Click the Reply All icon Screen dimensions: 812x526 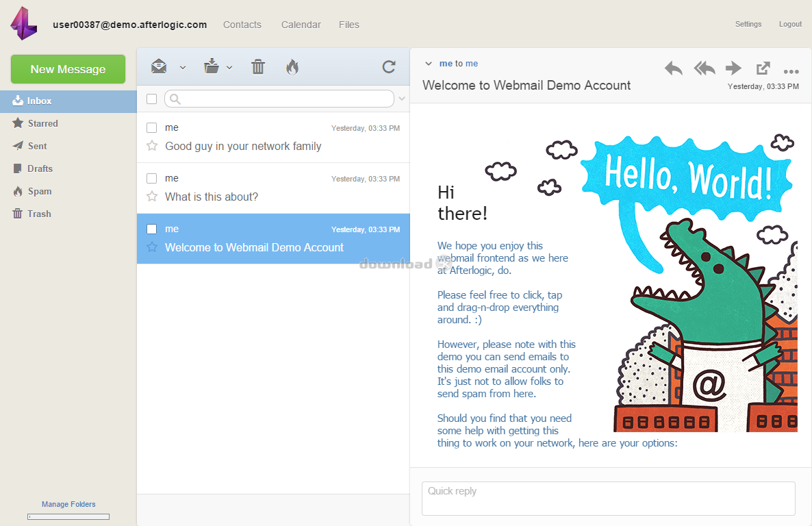[704, 68]
